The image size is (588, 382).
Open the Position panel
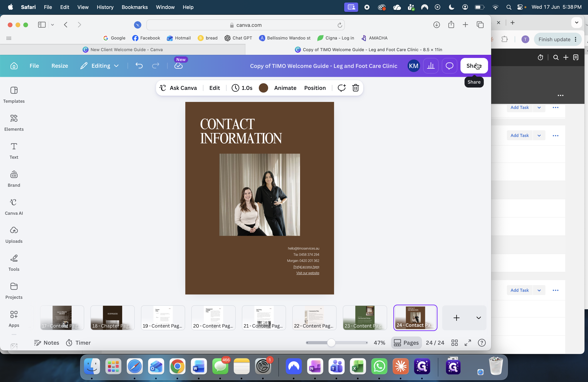click(x=315, y=88)
